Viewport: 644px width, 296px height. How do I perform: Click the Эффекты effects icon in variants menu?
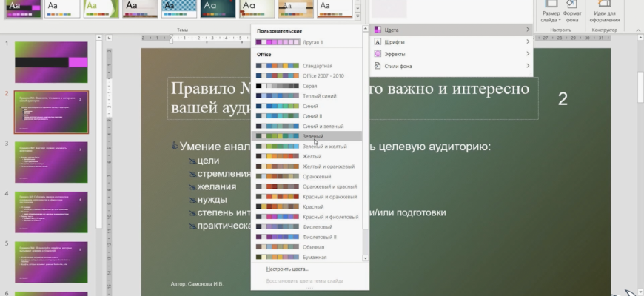click(378, 54)
